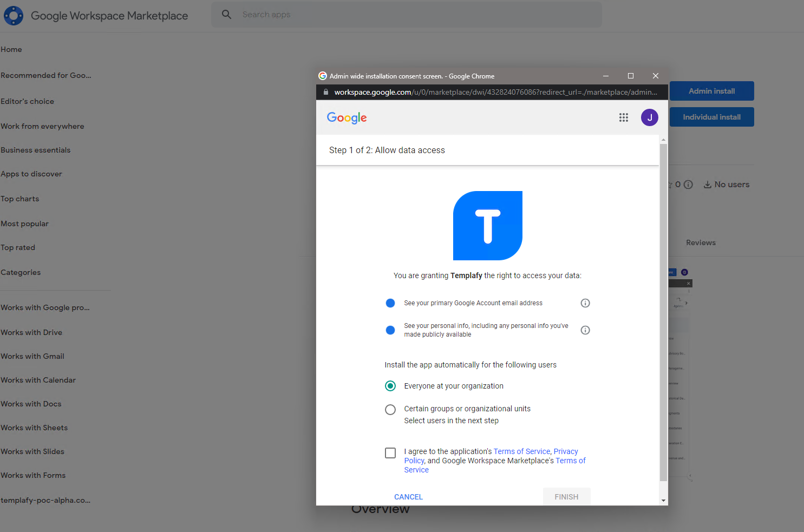The height and width of the screenshot is (532, 804).
Task: Click the Google Workspace Marketplace logo
Action: coord(14,15)
